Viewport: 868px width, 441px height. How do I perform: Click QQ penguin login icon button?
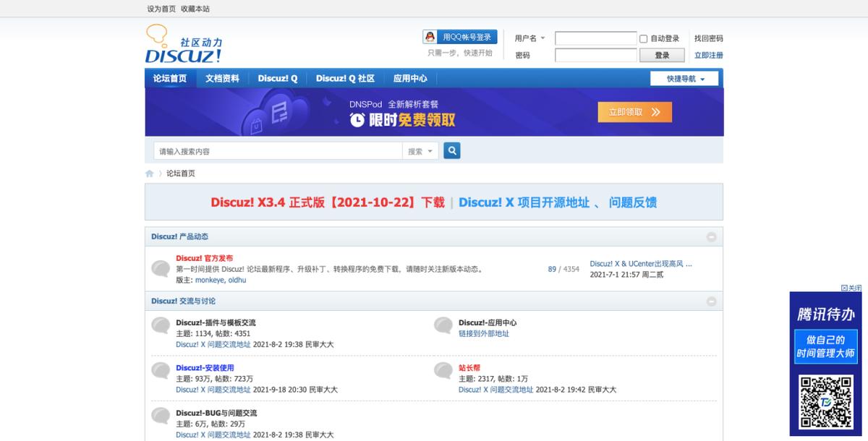(460, 37)
